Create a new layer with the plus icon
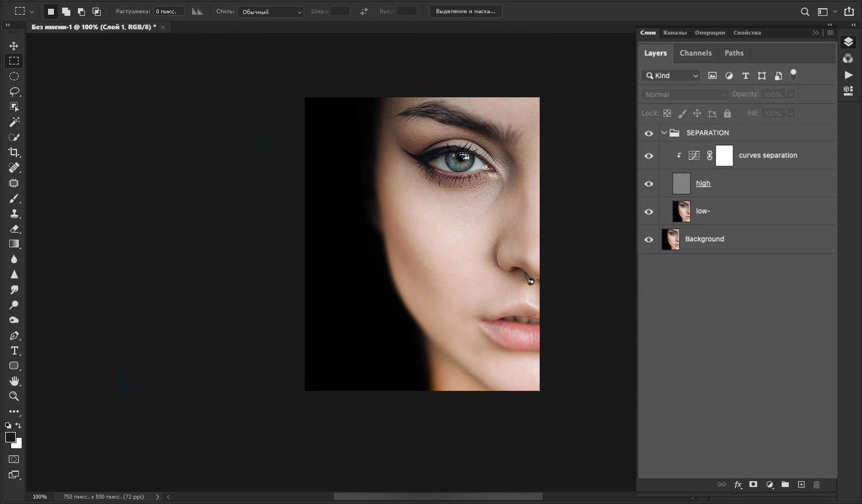The height and width of the screenshot is (504, 862). [x=801, y=485]
